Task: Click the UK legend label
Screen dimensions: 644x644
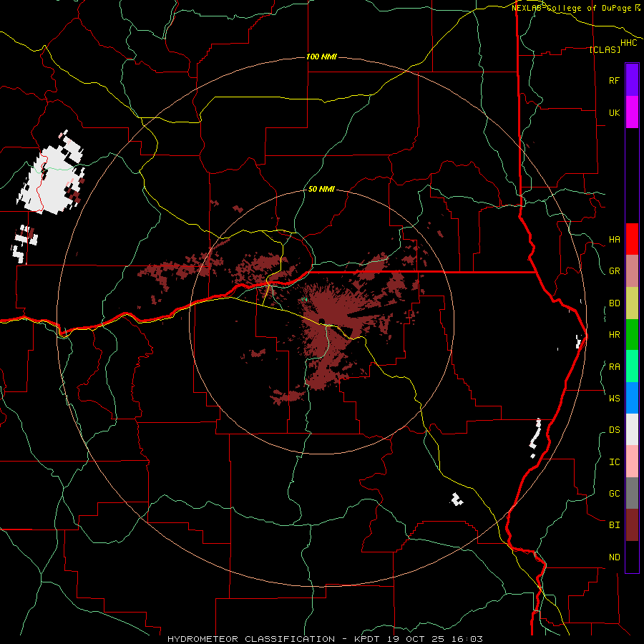Action: pos(614,112)
